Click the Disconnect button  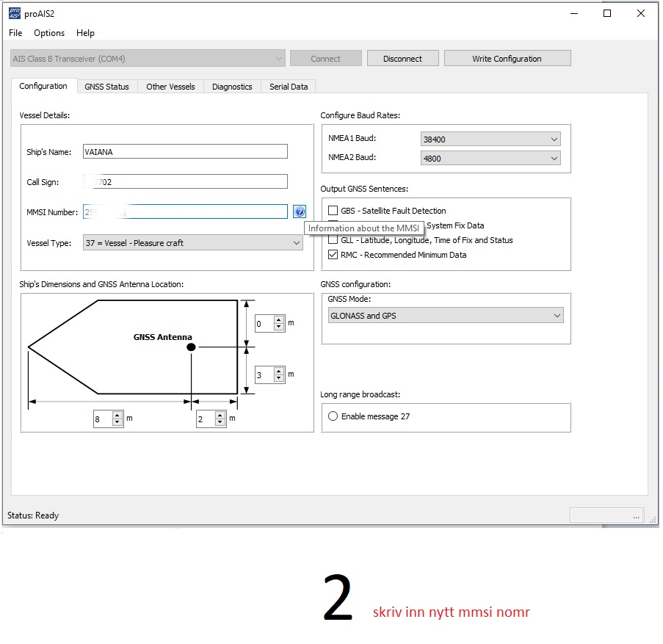(x=402, y=59)
